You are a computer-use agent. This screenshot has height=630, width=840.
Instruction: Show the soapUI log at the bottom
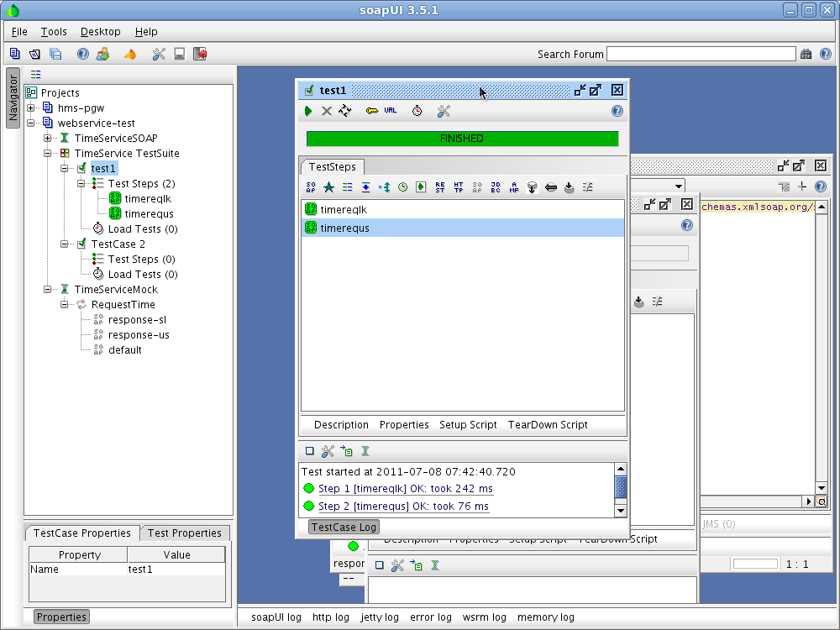coord(276,617)
